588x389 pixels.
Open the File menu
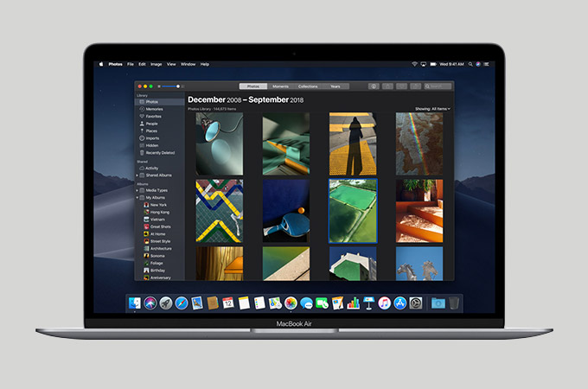click(x=130, y=64)
